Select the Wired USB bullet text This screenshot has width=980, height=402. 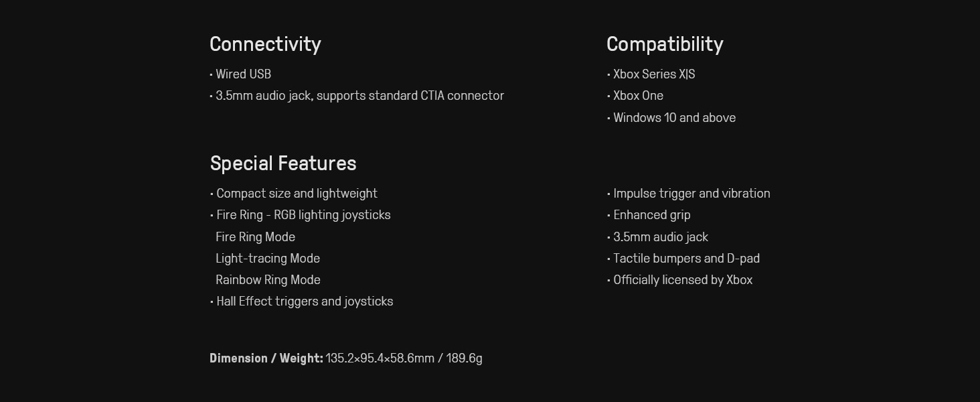(x=243, y=74)
